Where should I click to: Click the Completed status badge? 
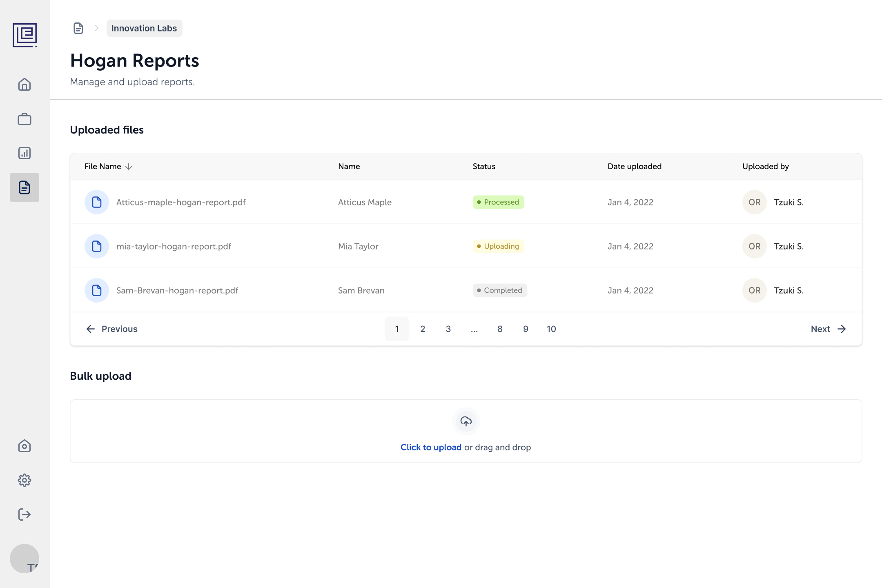(x=500, y=290)
